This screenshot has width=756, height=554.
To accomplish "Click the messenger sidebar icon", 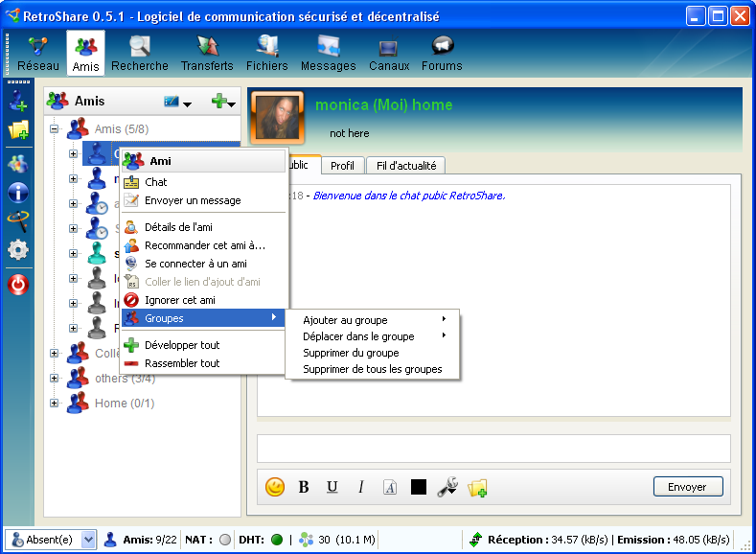I will [x=18, y=164].
